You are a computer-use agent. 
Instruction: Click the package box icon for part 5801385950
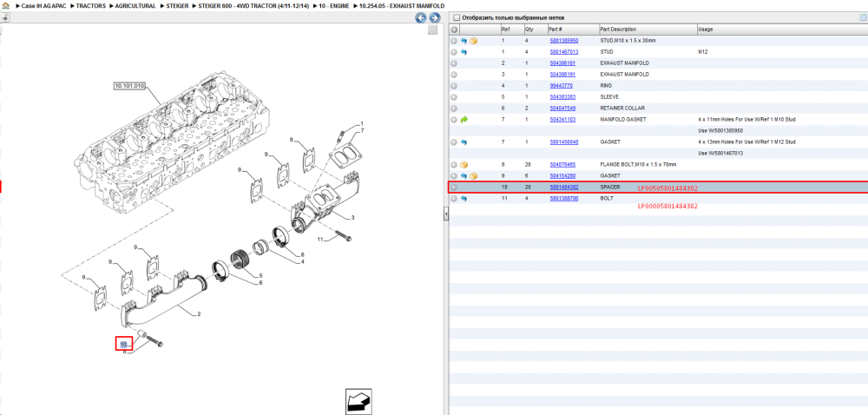(x=473, y=41)
